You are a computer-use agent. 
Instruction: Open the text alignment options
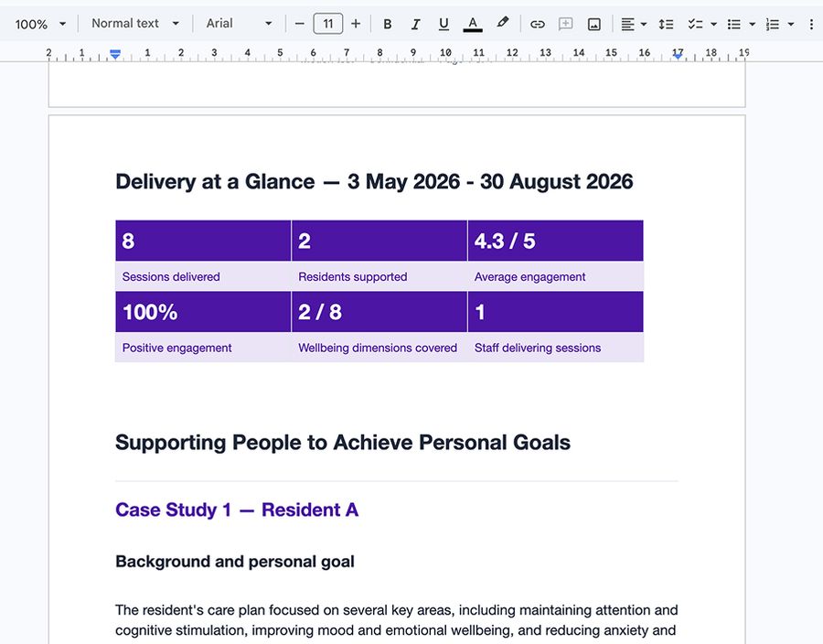(x=627, y=24)
